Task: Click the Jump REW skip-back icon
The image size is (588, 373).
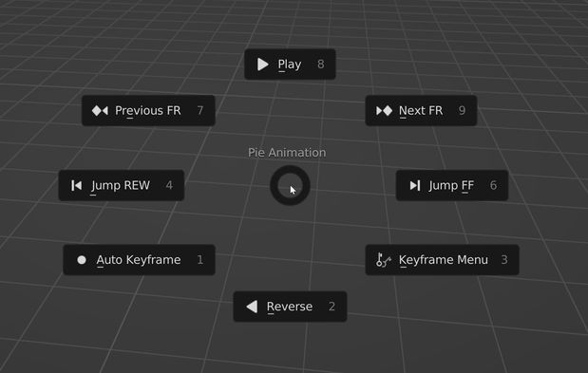Action: [77, 185]
